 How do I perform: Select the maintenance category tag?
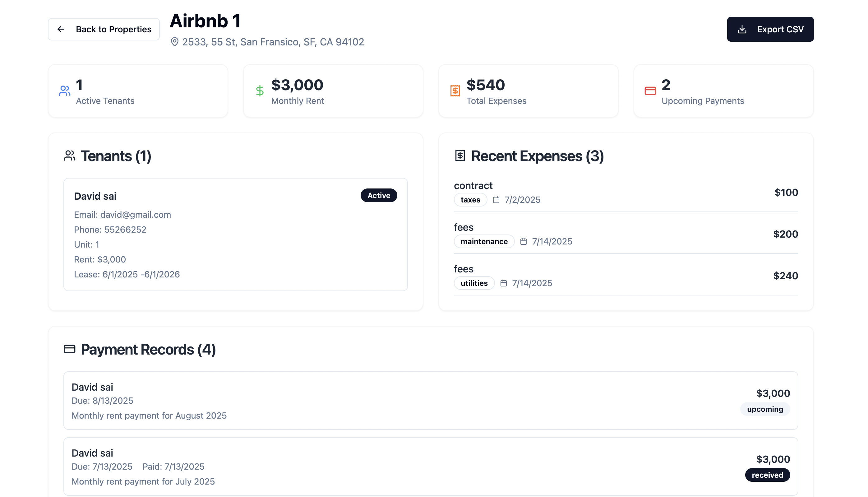click(x=484, y=242)
